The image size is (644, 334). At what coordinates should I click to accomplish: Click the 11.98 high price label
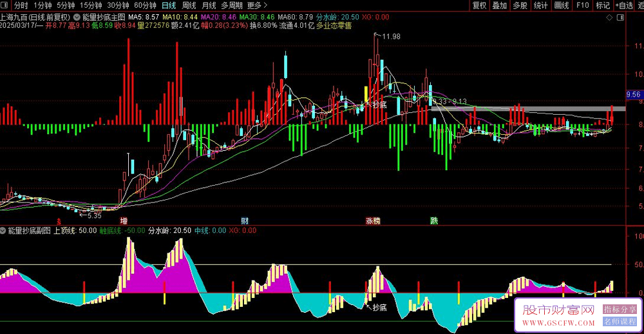391,37
